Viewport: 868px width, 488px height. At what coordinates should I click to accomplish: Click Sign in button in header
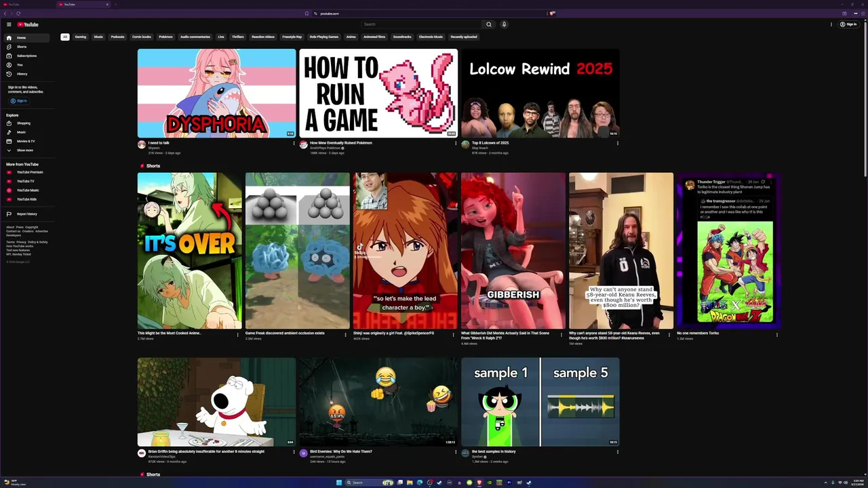pyautogui.click(x=849, y=24)
